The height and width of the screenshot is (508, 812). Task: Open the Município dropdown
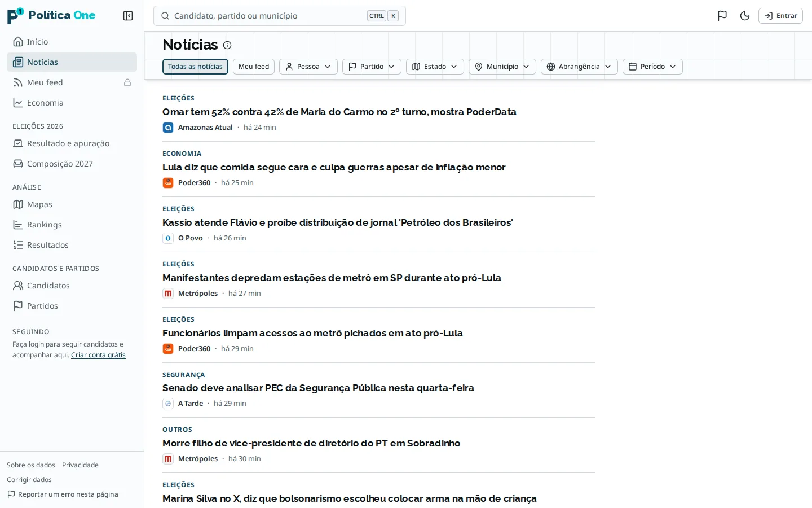point(502,67)
